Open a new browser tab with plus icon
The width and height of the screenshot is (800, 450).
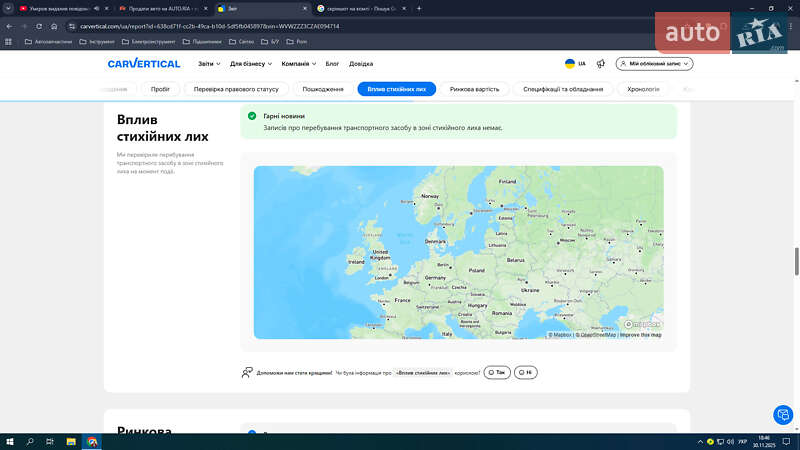click(419, 8)
